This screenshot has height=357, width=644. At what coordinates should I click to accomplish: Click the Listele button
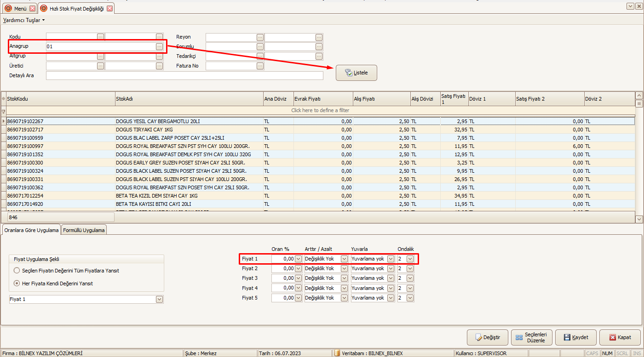pos(356,73)
